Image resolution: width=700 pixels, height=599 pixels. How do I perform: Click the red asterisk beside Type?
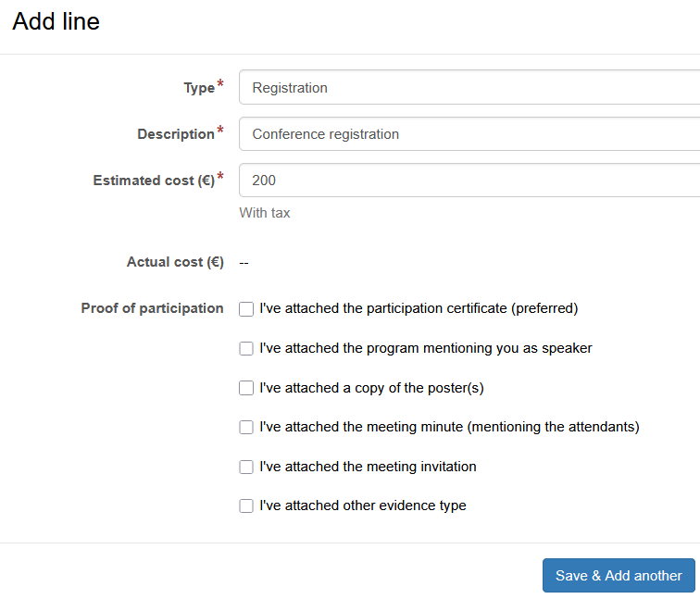[x=220, y=85]
